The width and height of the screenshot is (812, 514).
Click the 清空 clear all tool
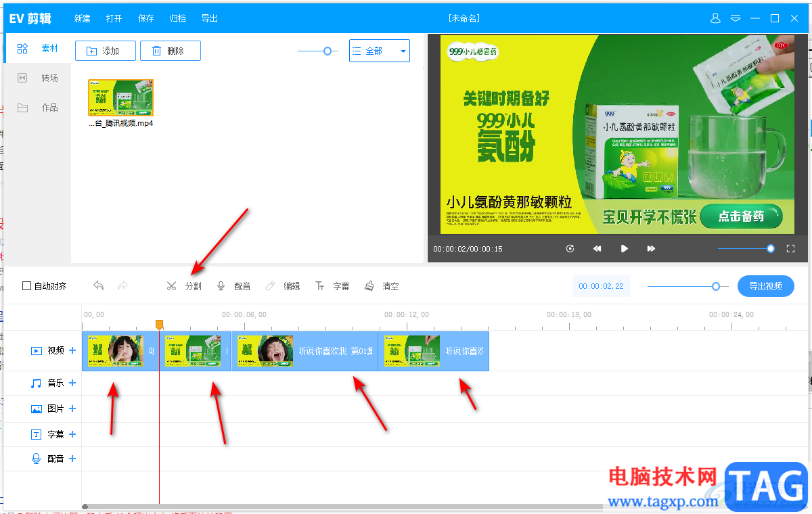coord(382,286)
